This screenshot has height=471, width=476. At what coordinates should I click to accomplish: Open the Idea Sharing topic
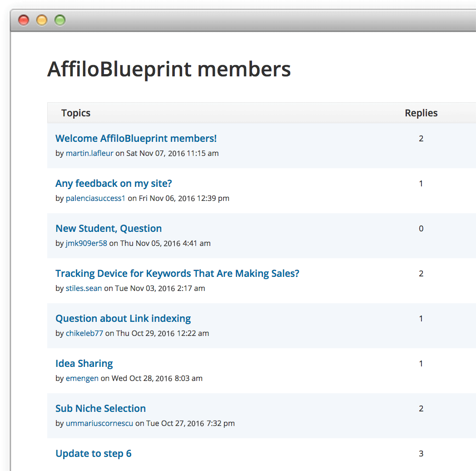pos(84,364)
